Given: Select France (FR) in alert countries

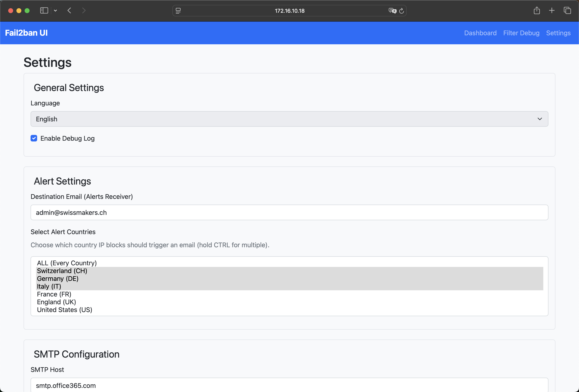Looking at the screenshot, I should point(54,294).
